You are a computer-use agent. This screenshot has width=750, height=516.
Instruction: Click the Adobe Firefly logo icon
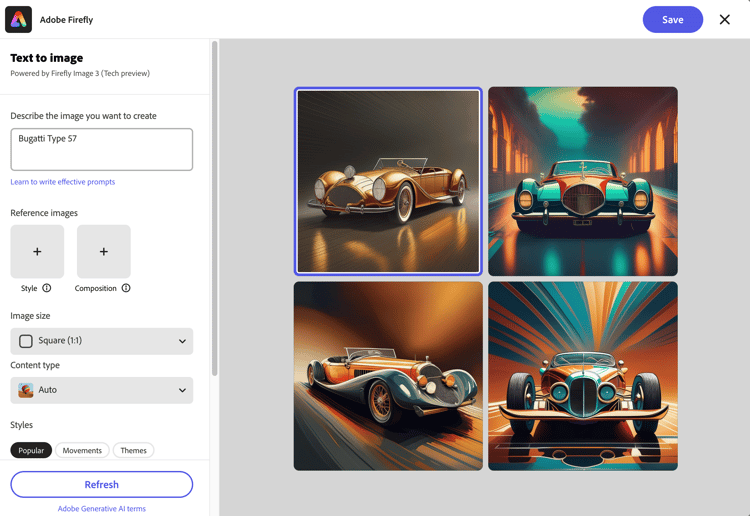tap(19, 19)
